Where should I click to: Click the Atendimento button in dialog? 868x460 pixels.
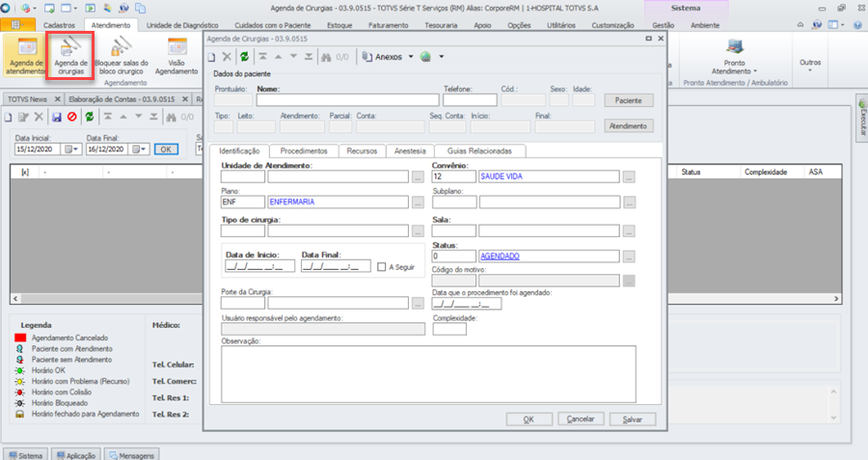coord(628,125)
